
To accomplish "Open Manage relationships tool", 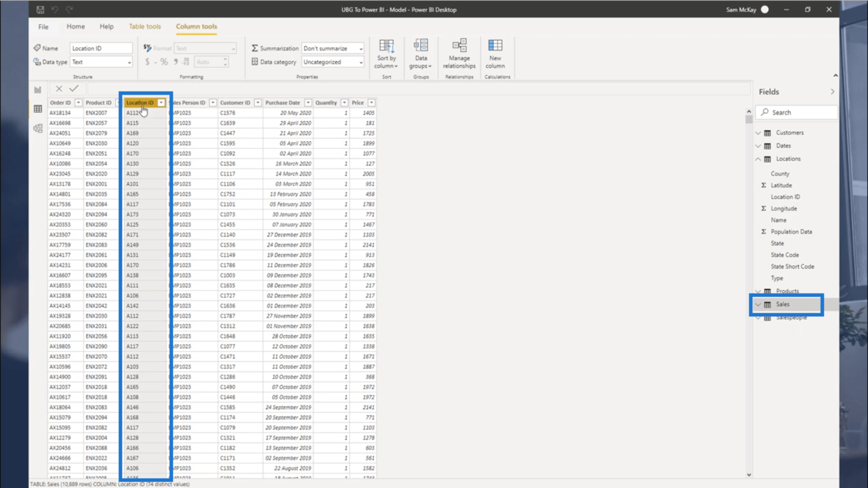I will coord(459,54).
